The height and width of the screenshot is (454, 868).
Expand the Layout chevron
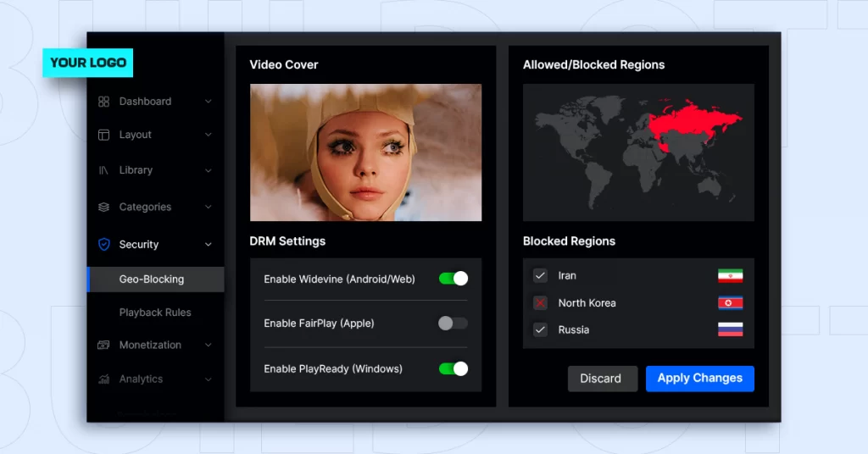(209, 135)
